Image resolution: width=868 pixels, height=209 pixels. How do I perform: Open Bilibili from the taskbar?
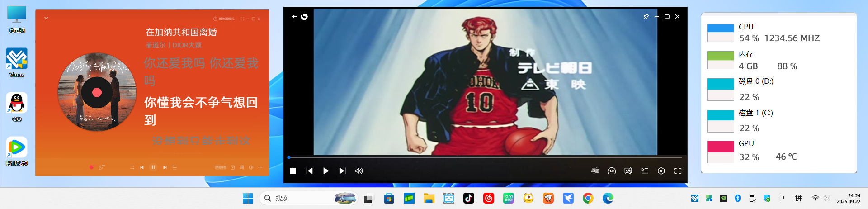tap(448, 198)
